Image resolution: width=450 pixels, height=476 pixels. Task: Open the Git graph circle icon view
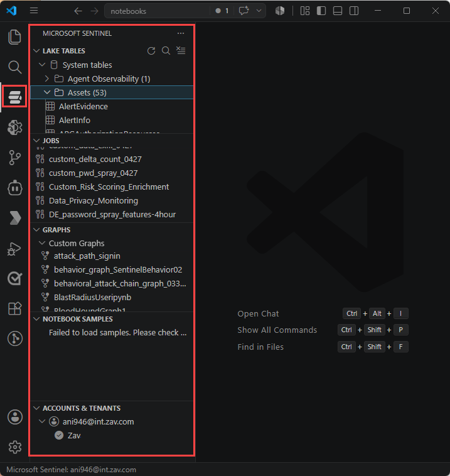(14, 338)
